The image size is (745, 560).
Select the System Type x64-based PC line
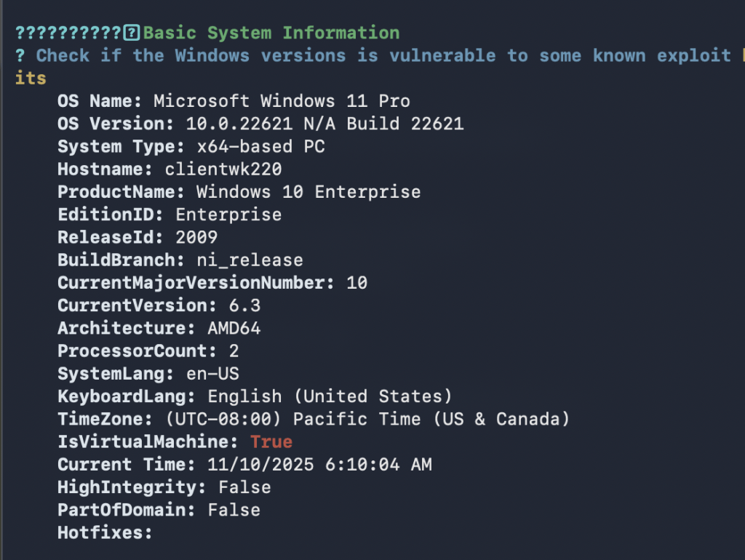[191, 146]
